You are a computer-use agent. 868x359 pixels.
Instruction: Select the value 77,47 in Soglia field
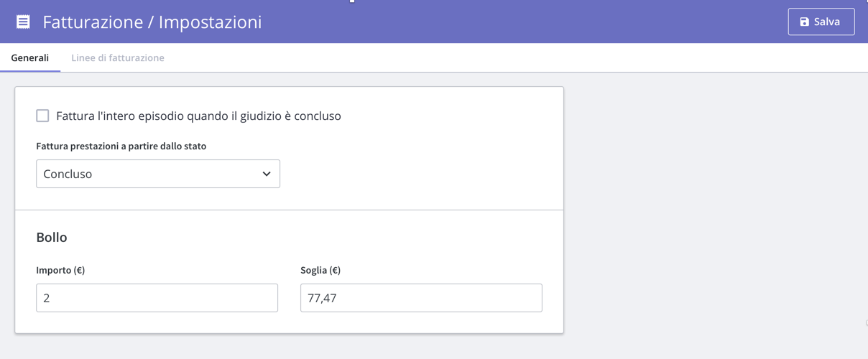coord(322,298)
